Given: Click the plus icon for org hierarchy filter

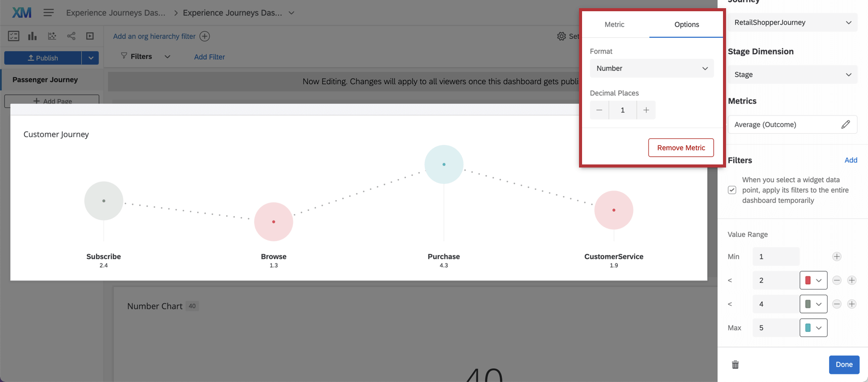Looking at the screenshot, I should pos(205,36).
